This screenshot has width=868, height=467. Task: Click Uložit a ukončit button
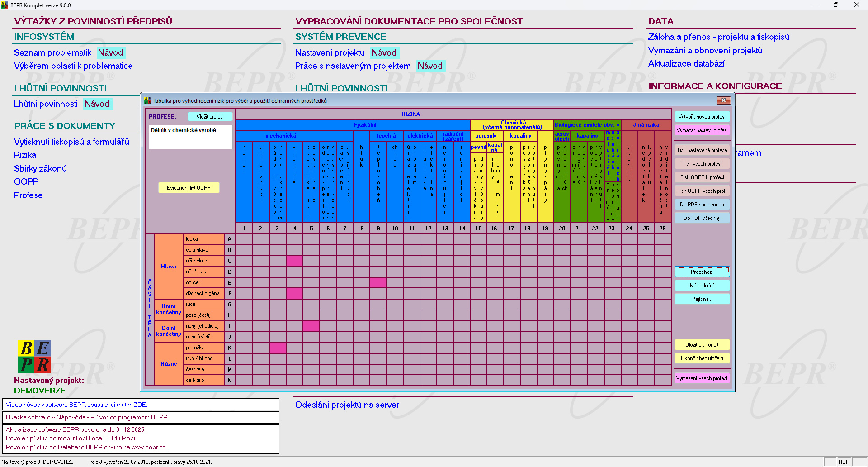click(702, 345)
